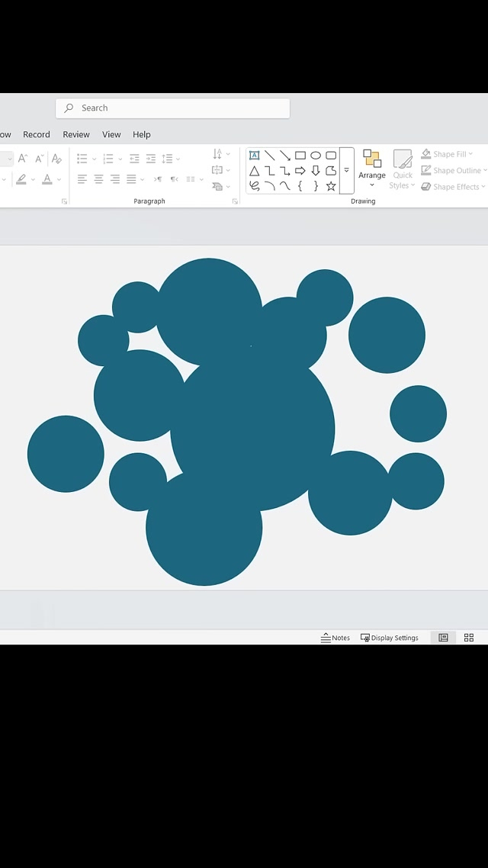The height and width of the screenshot is (868, 488).
Task: Pick the Right Arrow block shape
Action: click(300, 171)
